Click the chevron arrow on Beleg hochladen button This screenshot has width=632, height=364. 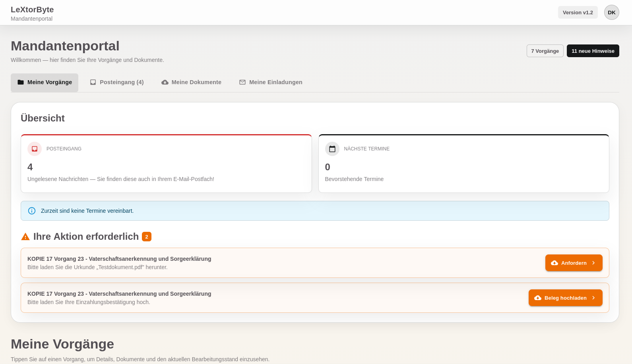click(x=593, y=298)
